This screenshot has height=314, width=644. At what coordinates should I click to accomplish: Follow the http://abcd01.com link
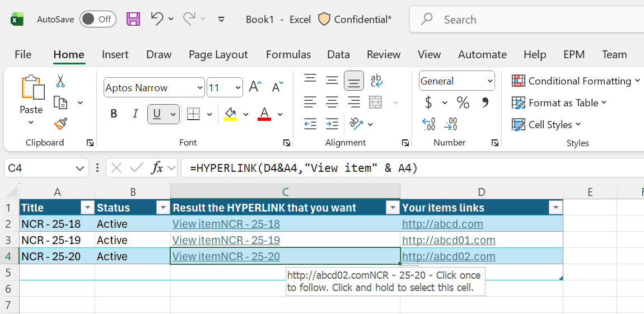point(449,240)
